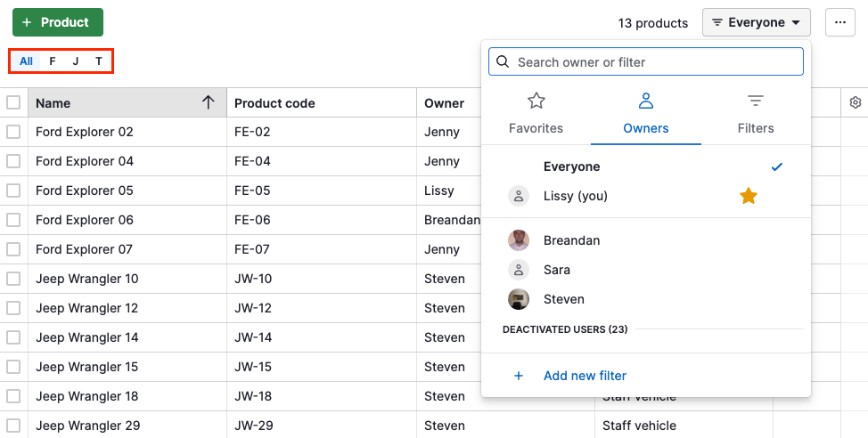Screen dimensions: 868x438
Task: Click owner Breandan in Ford Explorer 06 row
Action: coord(452,220)
